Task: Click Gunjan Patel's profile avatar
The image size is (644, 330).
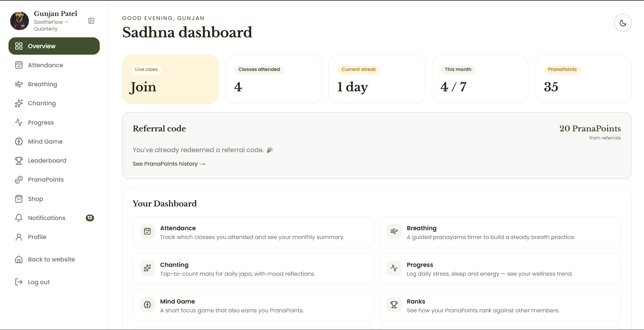Action: click(20, 21)
